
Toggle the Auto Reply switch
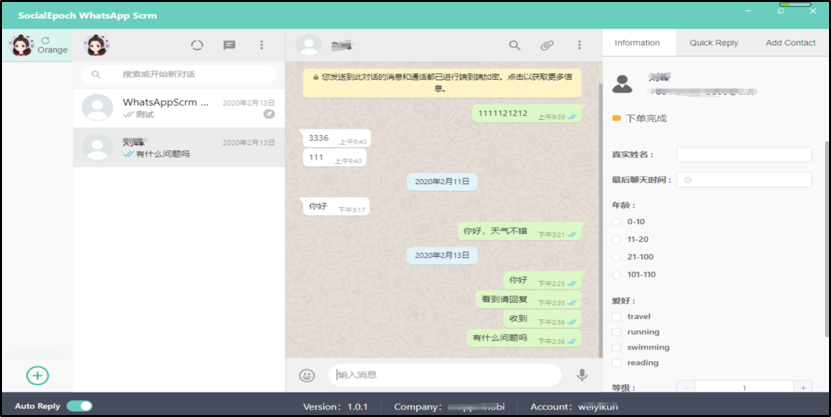[79, 406]
